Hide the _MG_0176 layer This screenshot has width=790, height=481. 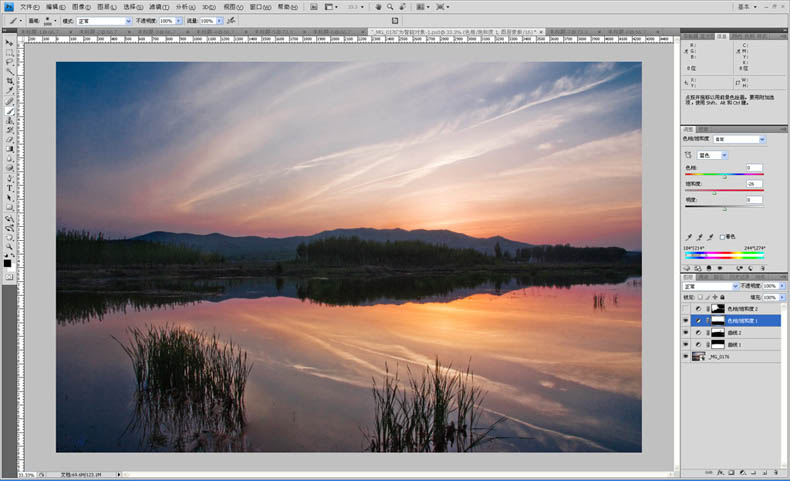tap(686, 357)
